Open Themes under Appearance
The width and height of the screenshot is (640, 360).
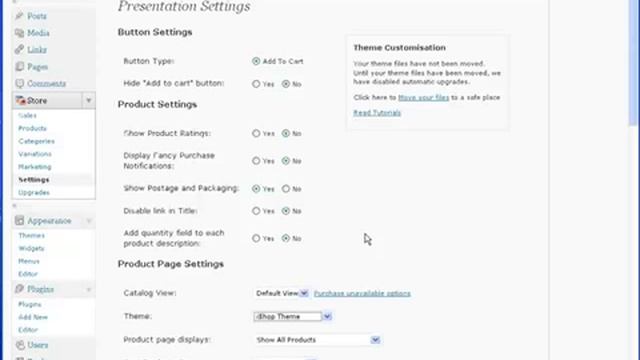click(31, 236)
